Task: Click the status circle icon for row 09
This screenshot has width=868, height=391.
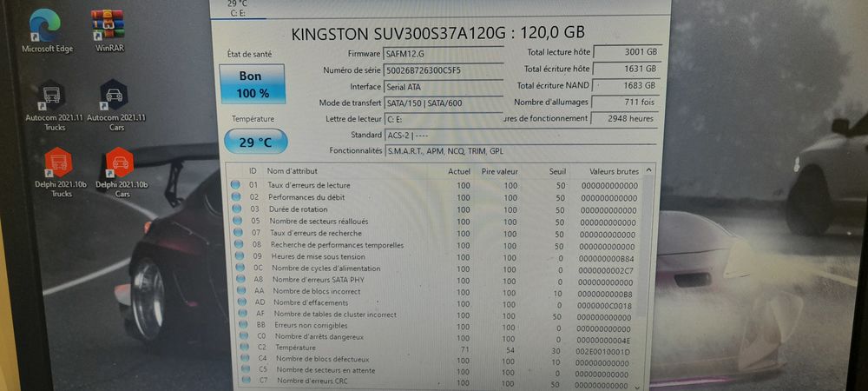Action: pyautogui.click(x=240, y=255)
